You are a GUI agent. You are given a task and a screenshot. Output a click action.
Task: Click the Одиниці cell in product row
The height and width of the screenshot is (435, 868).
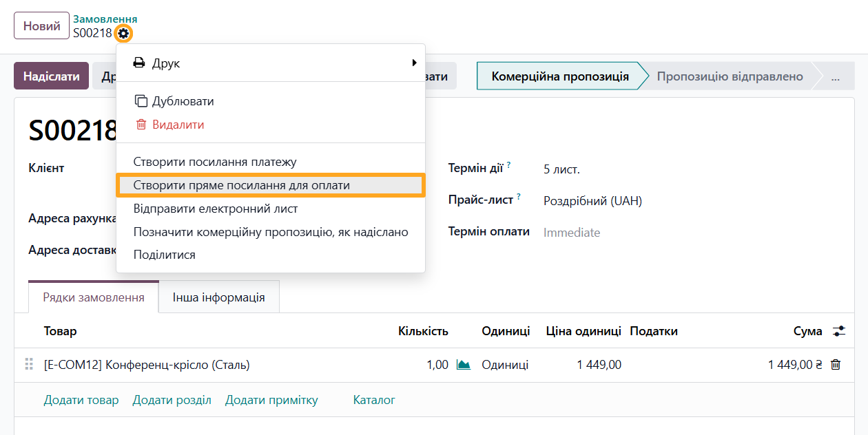point(505,365)
